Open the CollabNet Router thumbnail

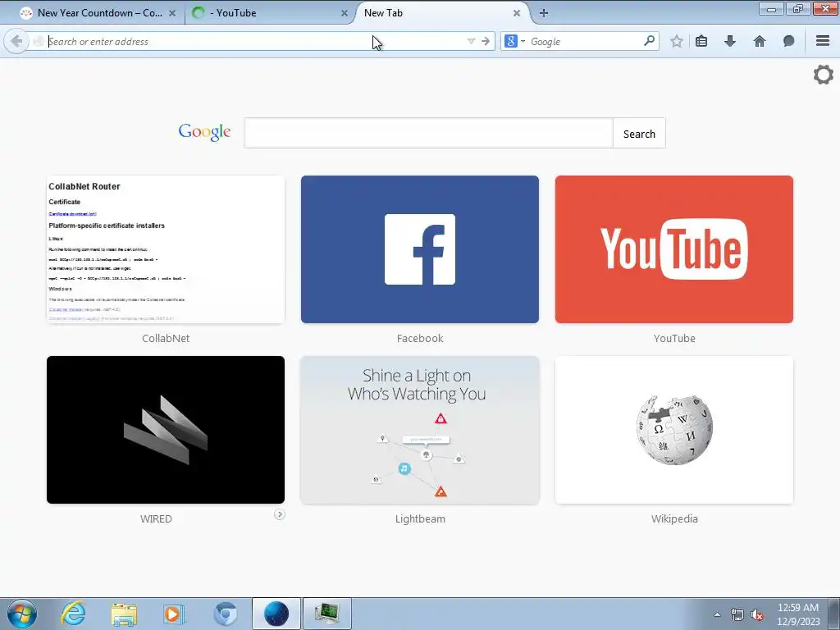[x=166, y=249]
